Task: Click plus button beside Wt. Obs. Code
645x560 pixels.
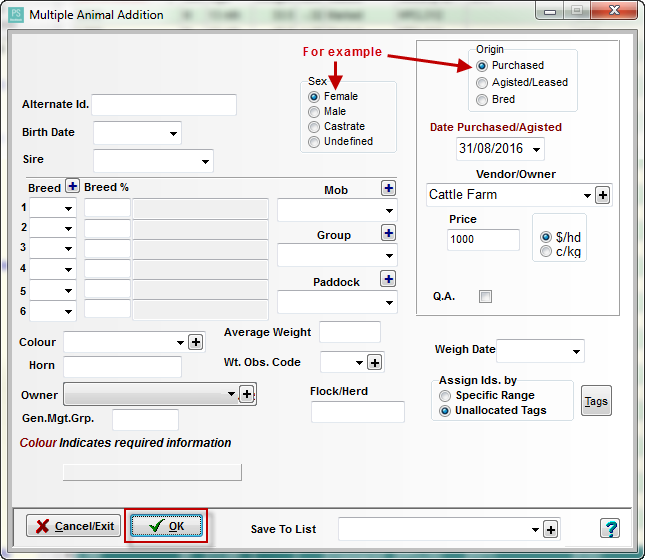Action: [375, 362]
